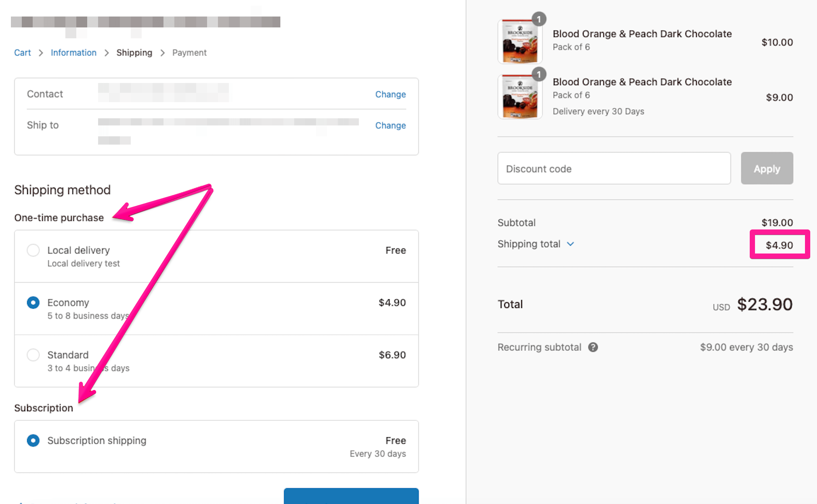
Task: Click inside the Discount code field
Action: click(x=614, y=168)
